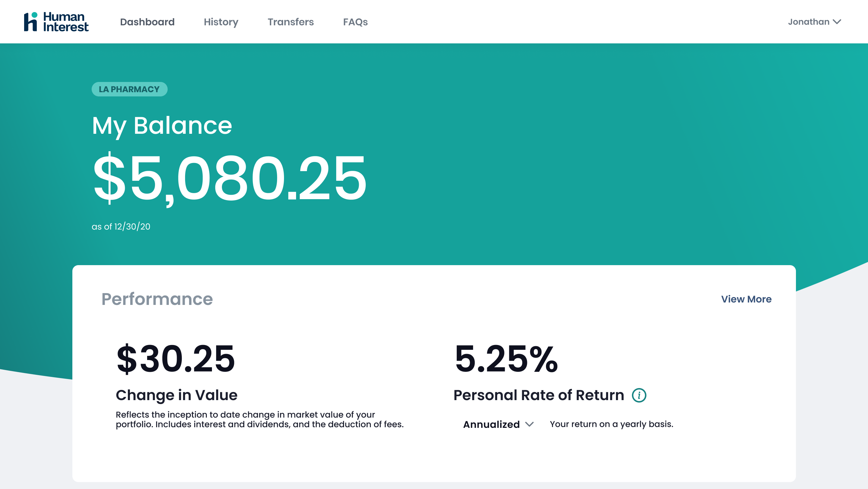Open the Transfers section
This screenshot has height=489, width=868.
tap(290, 22)
